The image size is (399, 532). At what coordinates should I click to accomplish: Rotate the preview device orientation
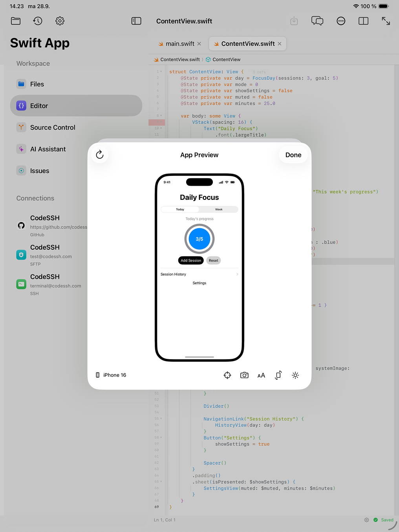(278, 375)
